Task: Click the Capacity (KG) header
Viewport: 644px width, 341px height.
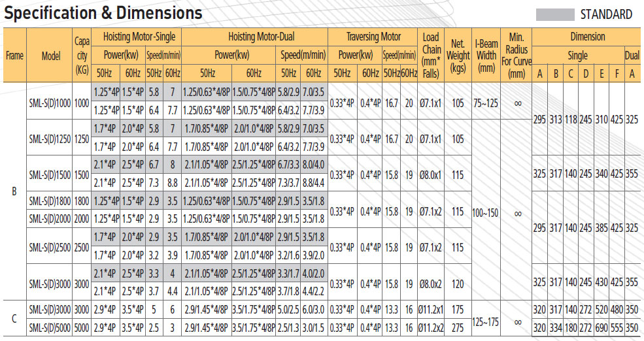Action: tap(82, 55)
